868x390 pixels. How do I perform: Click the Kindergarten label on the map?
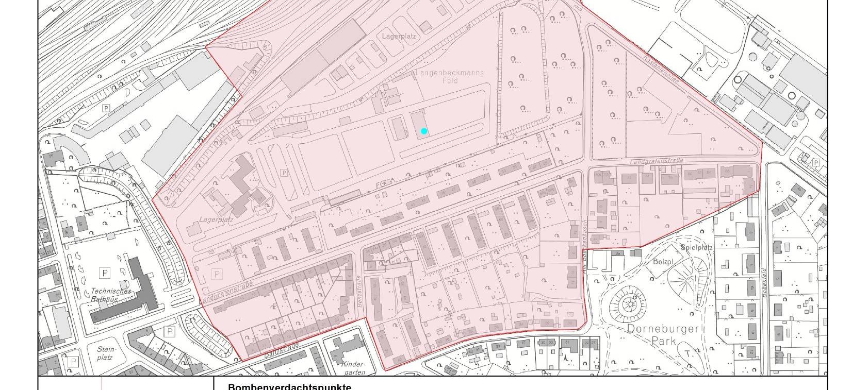pos(354,368)
